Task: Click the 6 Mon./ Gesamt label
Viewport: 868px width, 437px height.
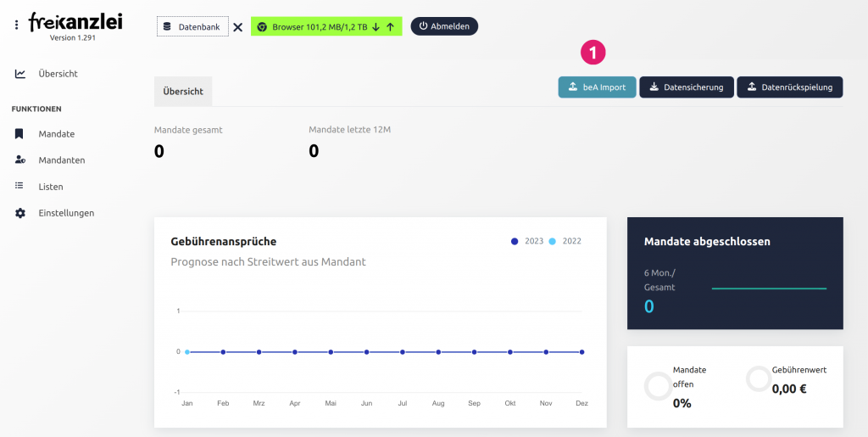Action: [x=659, y=280]
